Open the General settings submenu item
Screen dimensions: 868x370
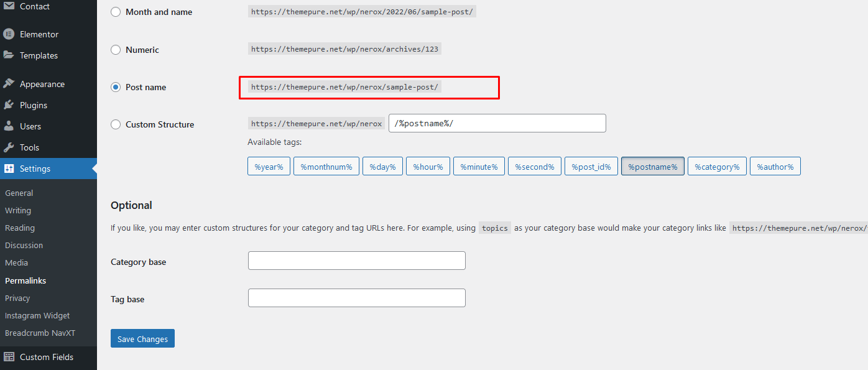click(x=19, y=193)
